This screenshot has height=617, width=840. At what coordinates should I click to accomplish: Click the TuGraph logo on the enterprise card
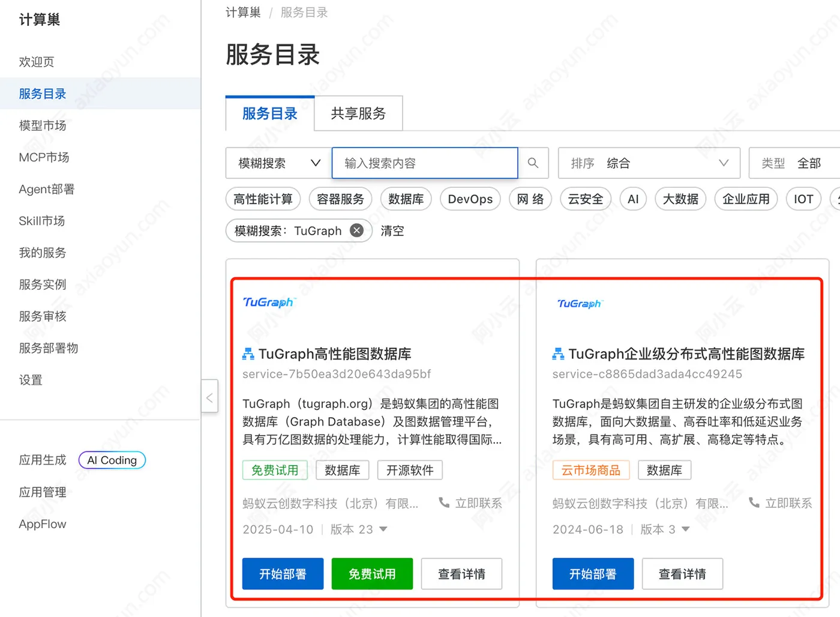tap(580, 304)
